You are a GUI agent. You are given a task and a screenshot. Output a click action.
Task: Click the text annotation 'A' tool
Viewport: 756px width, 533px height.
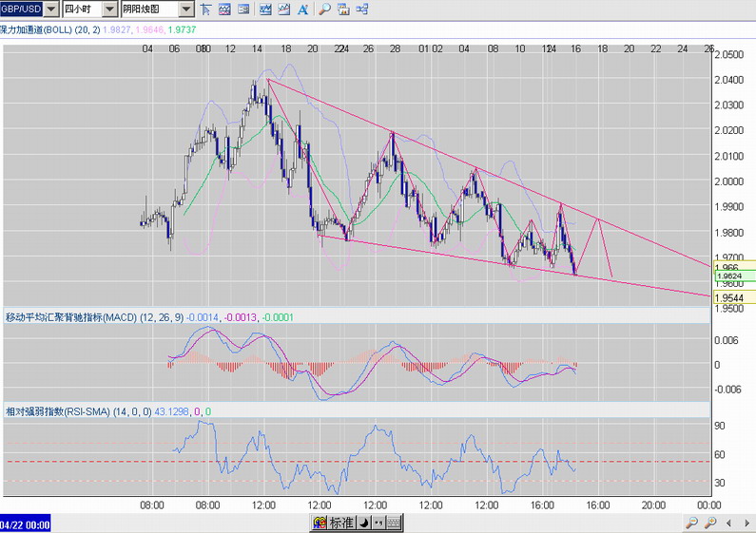tap(303, 10)
